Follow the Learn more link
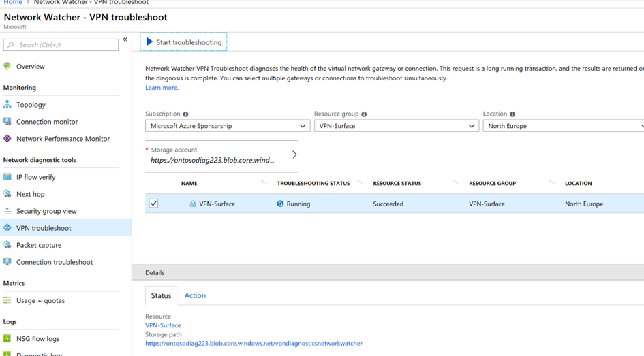This screenshot has width=644, height=356. 162,87
